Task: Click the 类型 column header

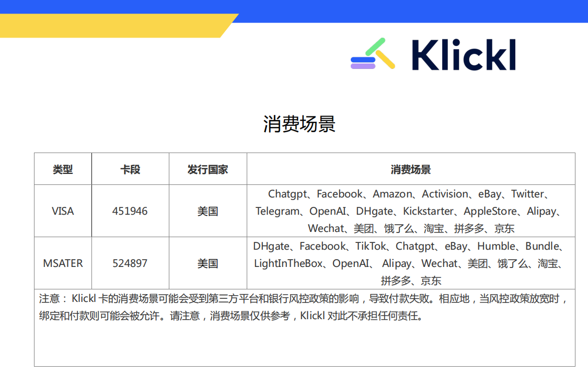Action: pos(63,169)
